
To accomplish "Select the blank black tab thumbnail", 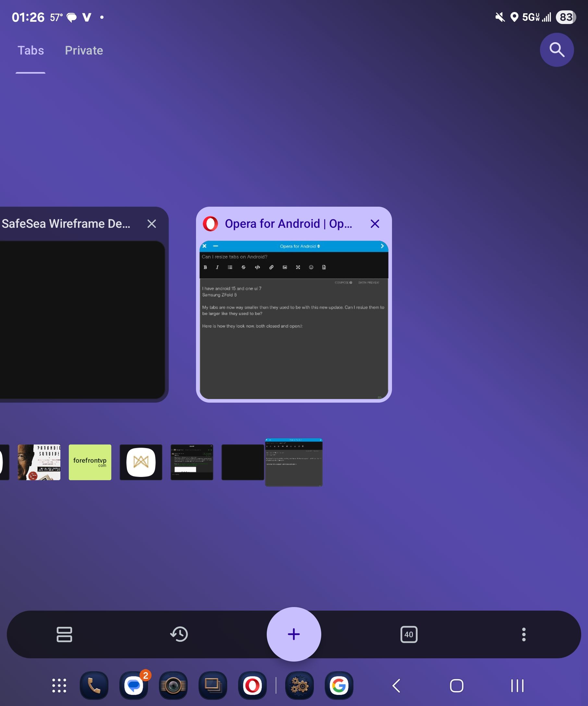I will point(243,462).
